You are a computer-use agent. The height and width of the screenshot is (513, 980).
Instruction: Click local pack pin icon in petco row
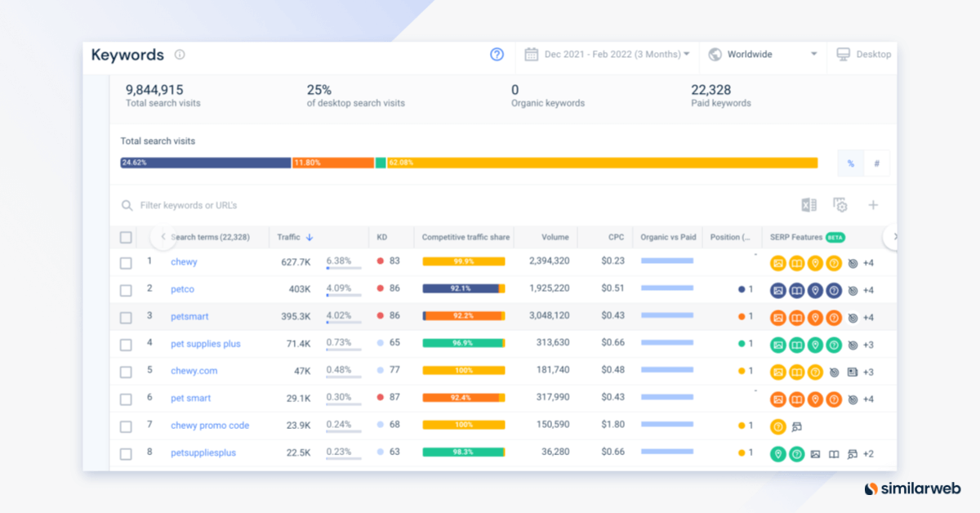815,290
